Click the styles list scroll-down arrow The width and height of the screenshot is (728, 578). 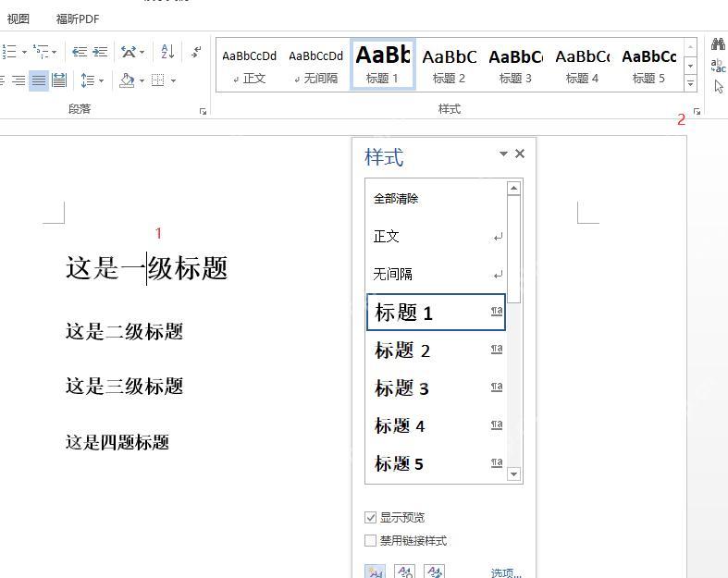[513, 474]
